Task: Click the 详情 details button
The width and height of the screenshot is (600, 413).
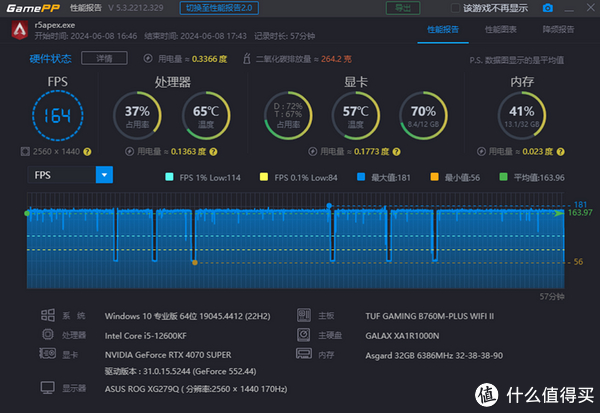Action: point(104,58)
